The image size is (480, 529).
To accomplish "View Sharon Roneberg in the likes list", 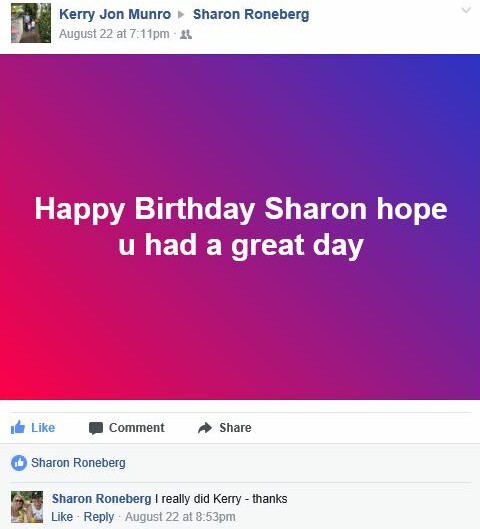I will tap(78, 463).
